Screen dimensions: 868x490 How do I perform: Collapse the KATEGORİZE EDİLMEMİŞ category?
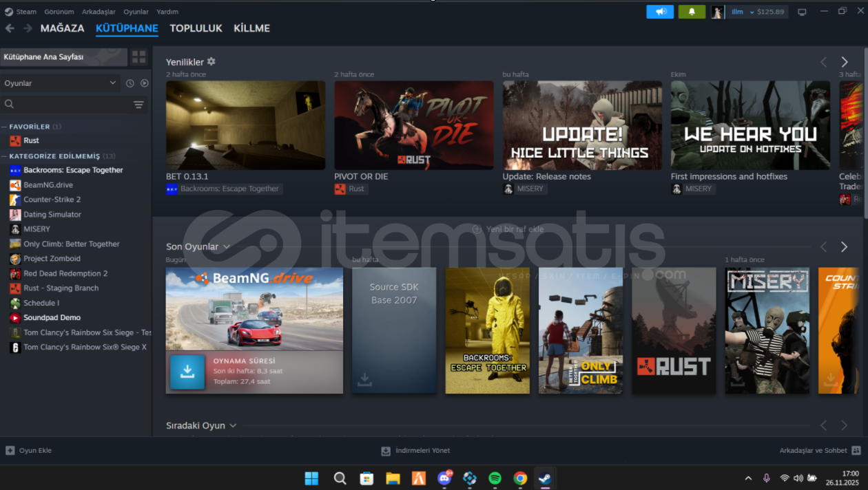pos(4,156)
